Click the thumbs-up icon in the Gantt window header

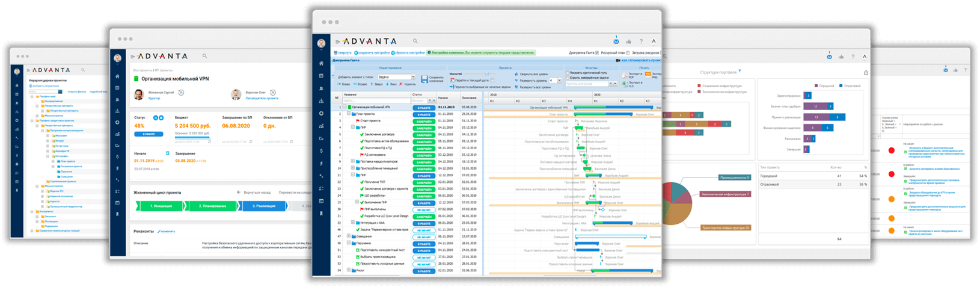click(628, 42)
